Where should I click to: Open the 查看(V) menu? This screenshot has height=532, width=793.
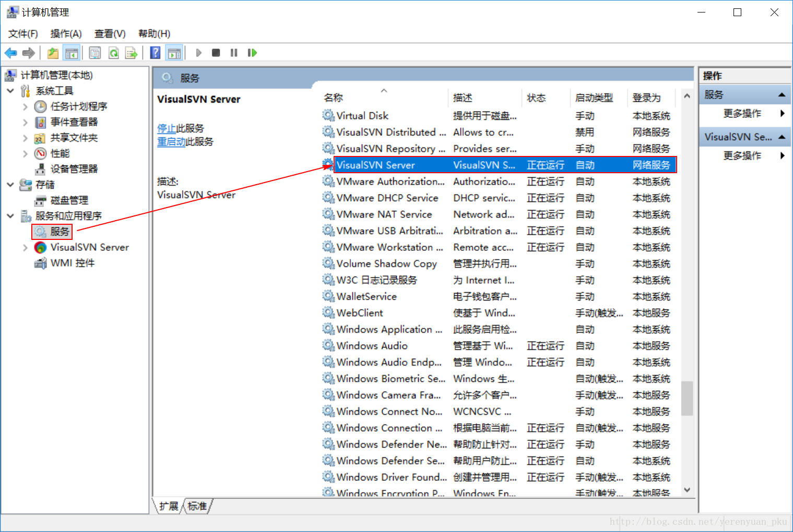click(x=110, y=34)
